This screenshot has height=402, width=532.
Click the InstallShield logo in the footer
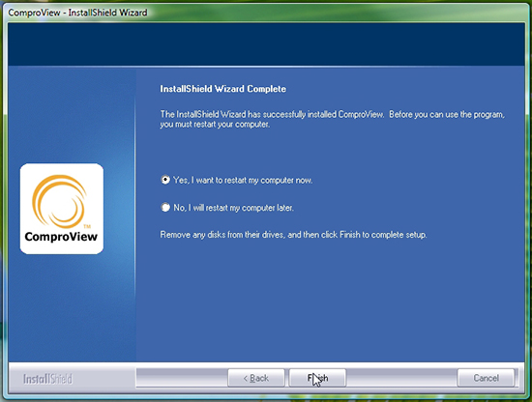pos(47,379)
